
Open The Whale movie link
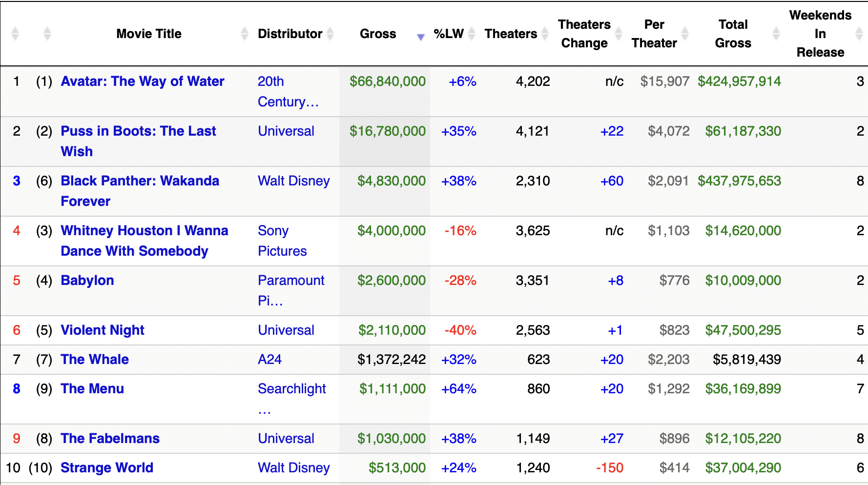[95, 359]
